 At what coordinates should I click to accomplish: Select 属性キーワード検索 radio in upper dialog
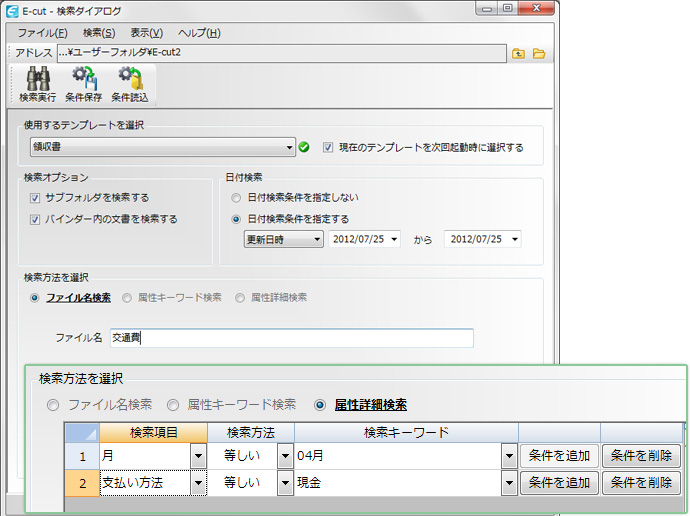[127, 298]
